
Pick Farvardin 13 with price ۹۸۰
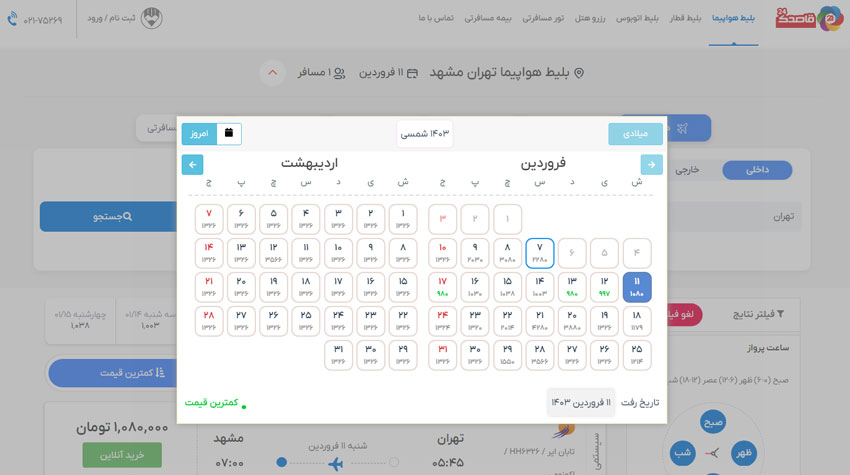572,287
